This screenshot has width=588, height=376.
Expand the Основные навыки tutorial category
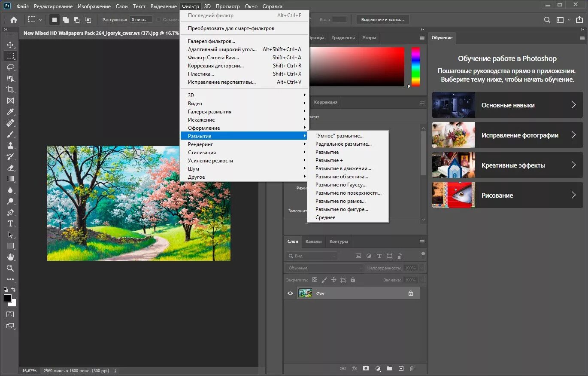508,105
